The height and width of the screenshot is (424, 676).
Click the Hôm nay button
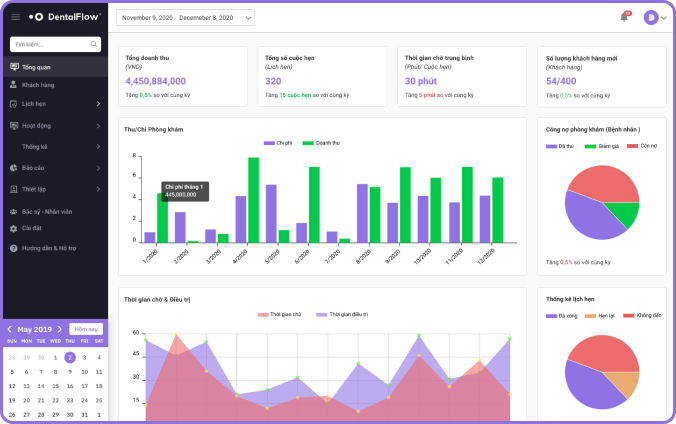pos(86,329)
